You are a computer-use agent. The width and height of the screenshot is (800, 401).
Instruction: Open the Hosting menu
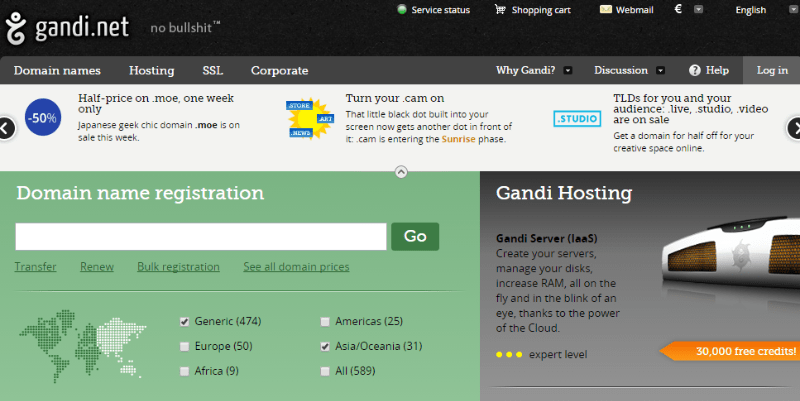pyautogui.click(x=152, y=70)
